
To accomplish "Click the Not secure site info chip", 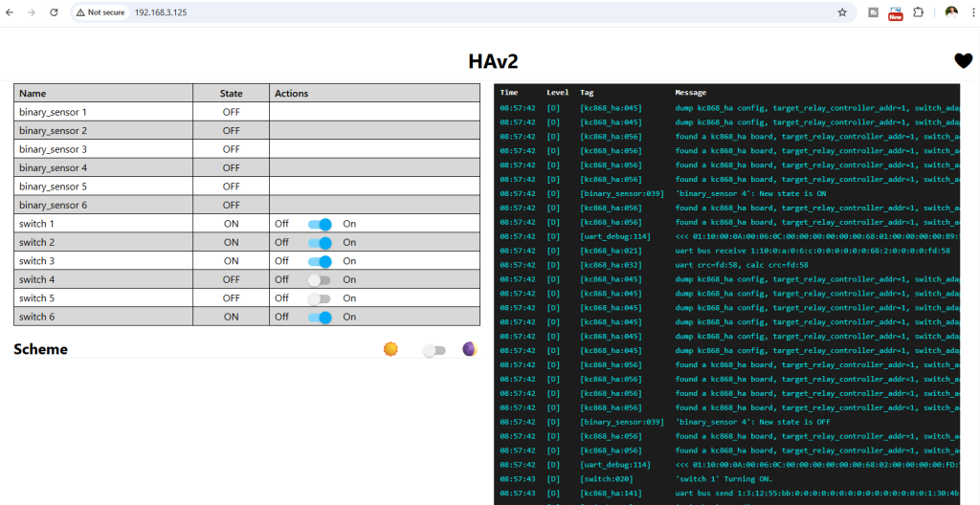I will (100, 12).
